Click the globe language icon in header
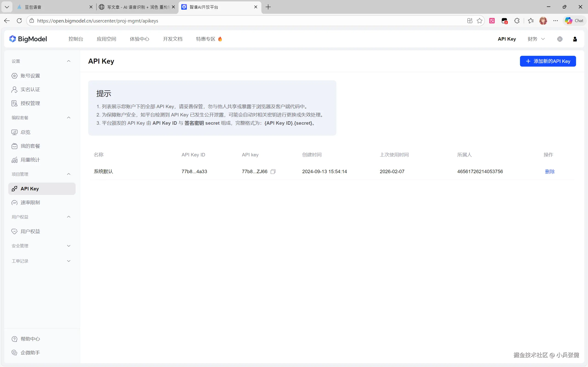588x367 pixels. coord(560,39)
